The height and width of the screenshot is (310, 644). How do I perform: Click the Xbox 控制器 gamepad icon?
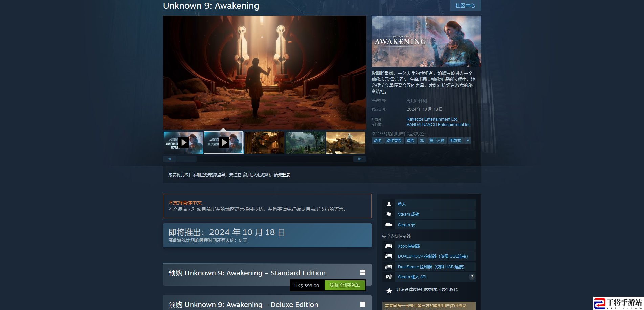(389, 246)
